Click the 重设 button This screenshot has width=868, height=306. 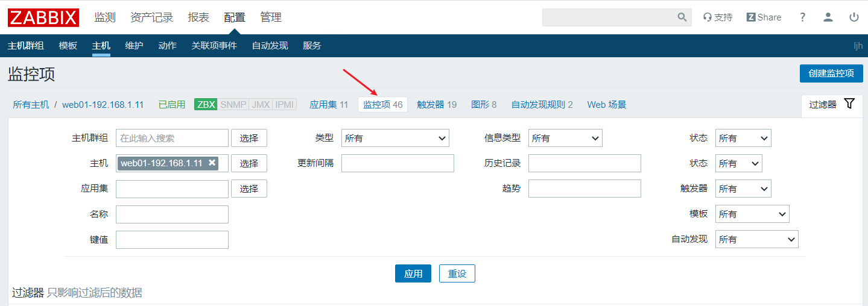pyautogui.click(x=457, y=273)
